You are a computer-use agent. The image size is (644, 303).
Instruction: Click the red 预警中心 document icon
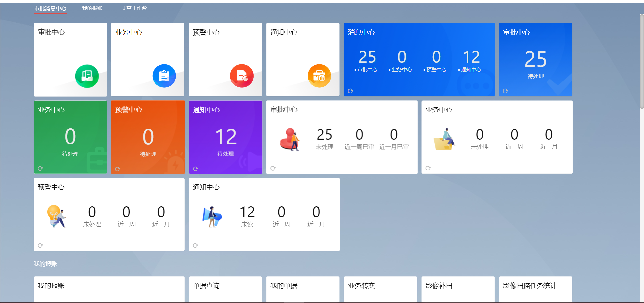(242, 76)
